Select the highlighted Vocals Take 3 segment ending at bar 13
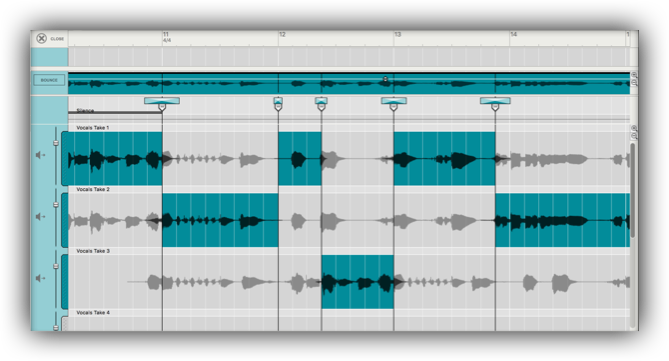This screenshot has width=669, height=361. click(x=358, y=282)
